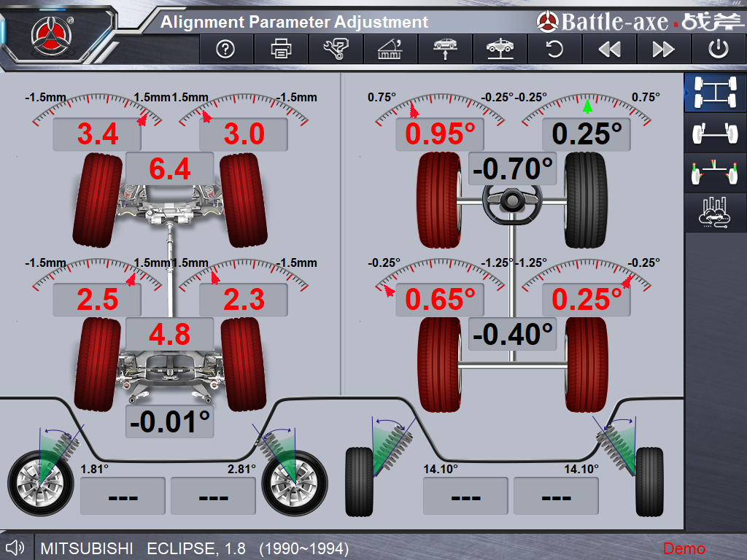Image resolution: width=747 pixels, height=560 pixels.
Task: Select front left camber 0.95° reading
Action: [440, 135]
